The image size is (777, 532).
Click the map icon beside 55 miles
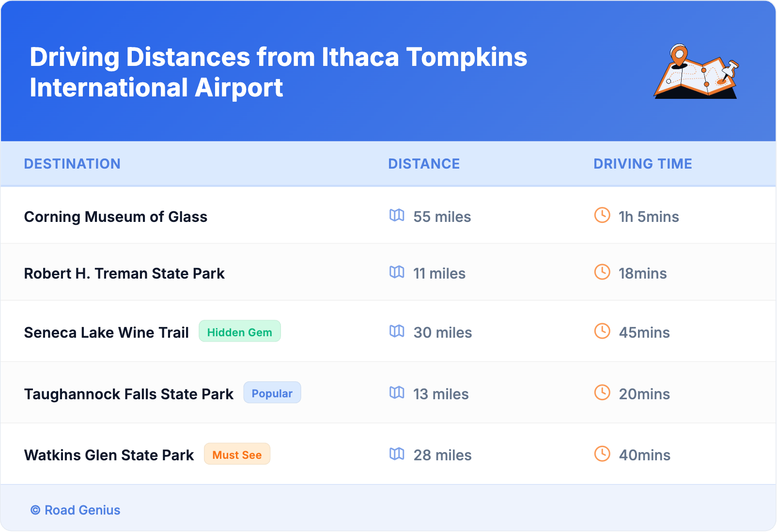(x=397, y=215)
